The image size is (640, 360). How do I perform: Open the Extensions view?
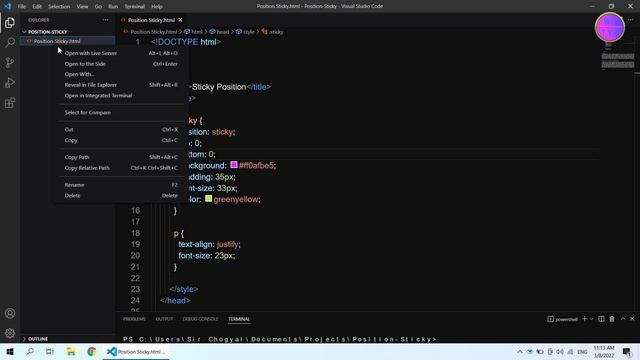(10, 102)
